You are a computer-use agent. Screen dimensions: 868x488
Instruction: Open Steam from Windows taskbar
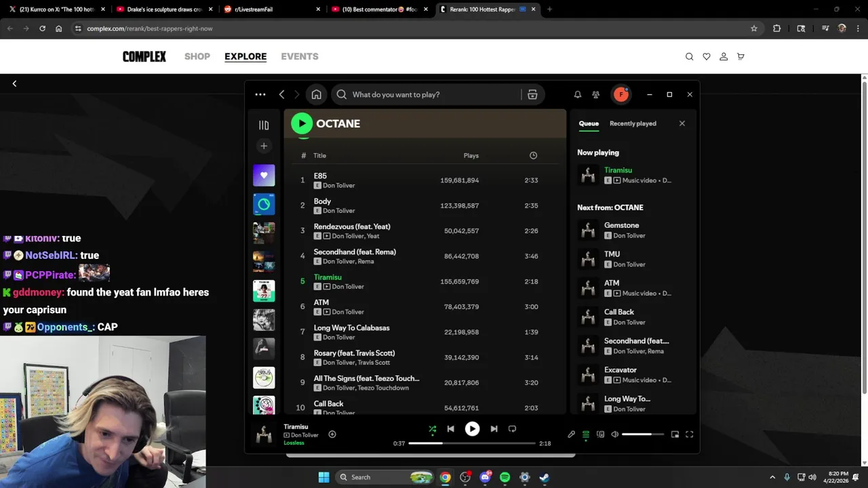tap(545, 477)
